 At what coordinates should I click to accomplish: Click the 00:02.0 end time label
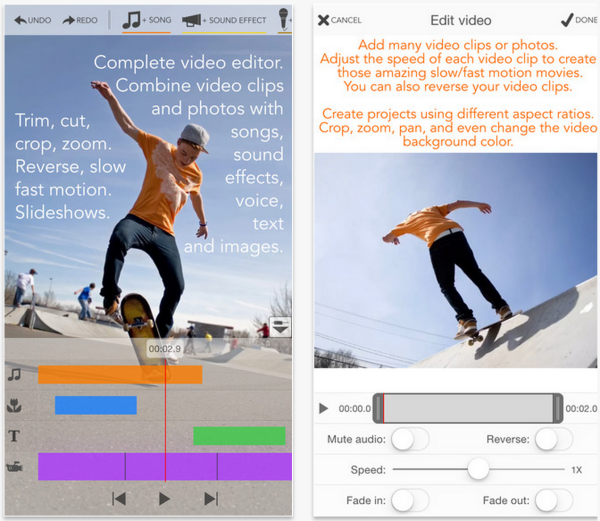pos(581,409)
